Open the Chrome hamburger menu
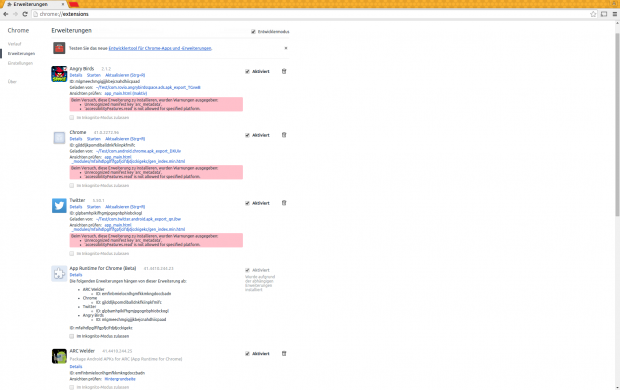 (615, 14)
